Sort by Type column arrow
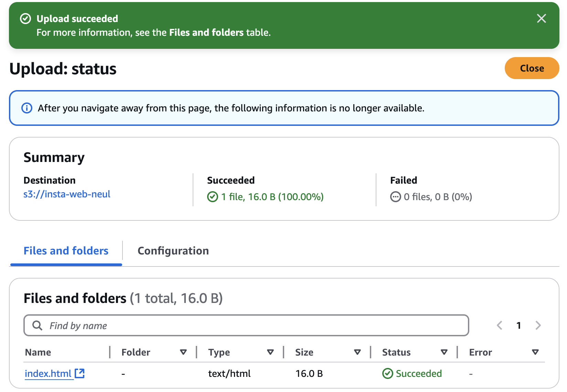567x392 pixels. [270, 352]
